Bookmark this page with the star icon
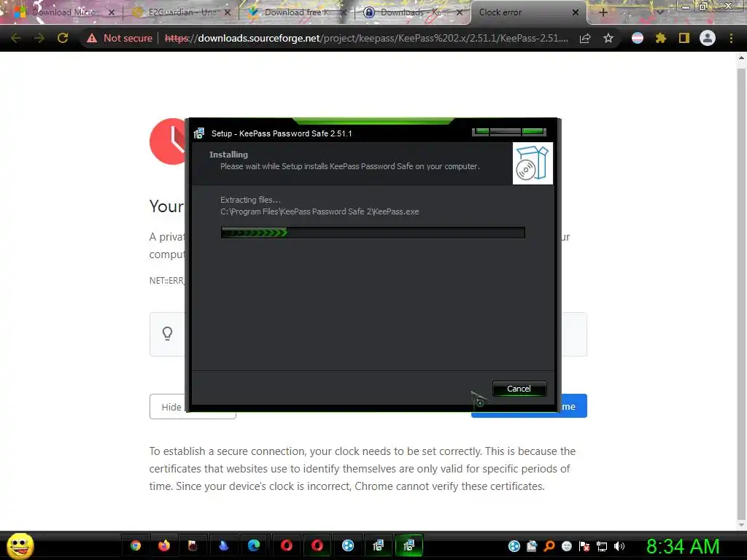 pyautogui.click(x=608, y=38)
